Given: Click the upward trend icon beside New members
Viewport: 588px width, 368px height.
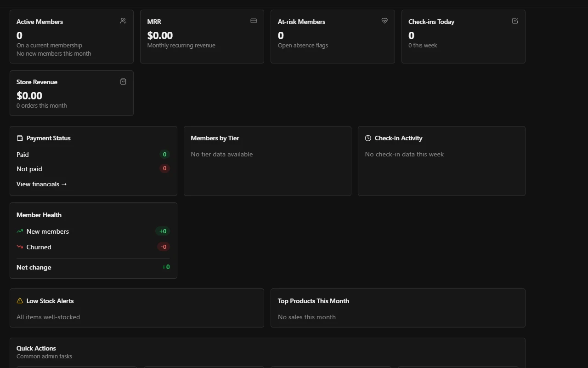Looking at the screenshot, I should (20, 231).
